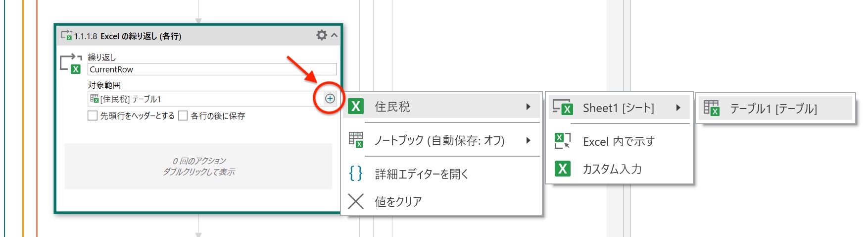Select Sheet1 [シート] submenu item
Screen dimensions: 868x237
point(619,108)
